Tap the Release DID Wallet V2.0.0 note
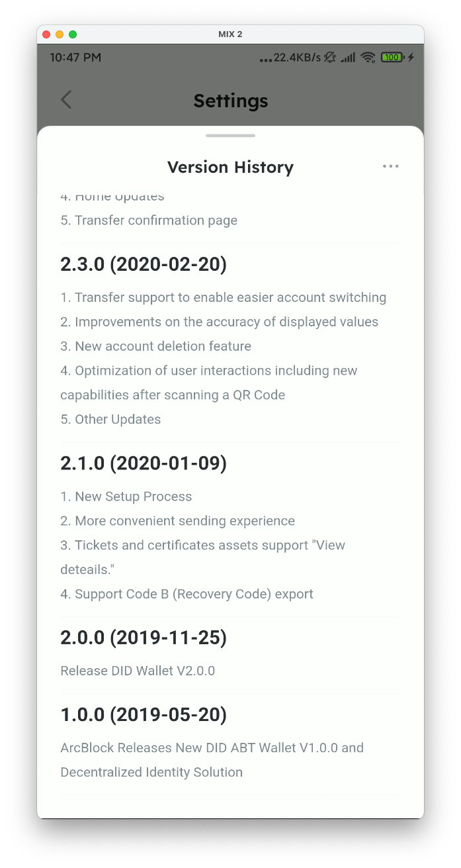The image size is (461, 868). click(138, 671)
